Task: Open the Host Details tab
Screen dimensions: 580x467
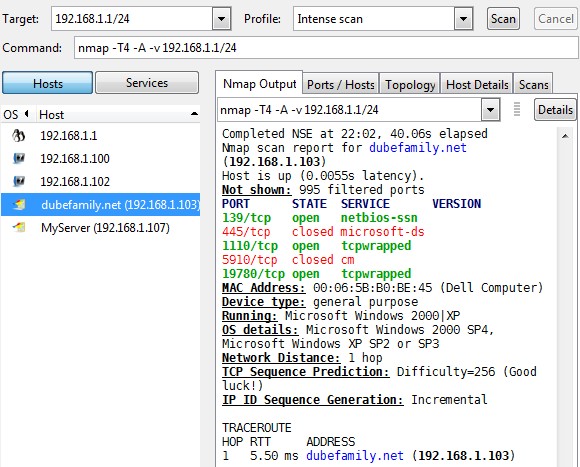Action: click(x=477, y=85)
